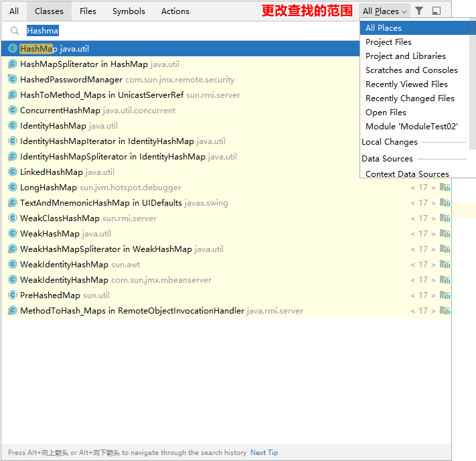Select Context Data Sources scope
The width and height of the screenshot is (476, 461).
coord(414,174)
